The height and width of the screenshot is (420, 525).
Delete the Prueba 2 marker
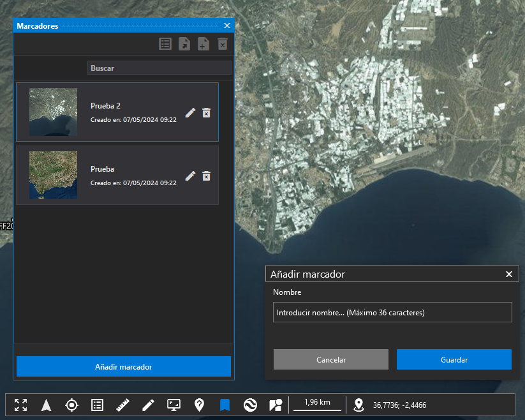[206, 113]
